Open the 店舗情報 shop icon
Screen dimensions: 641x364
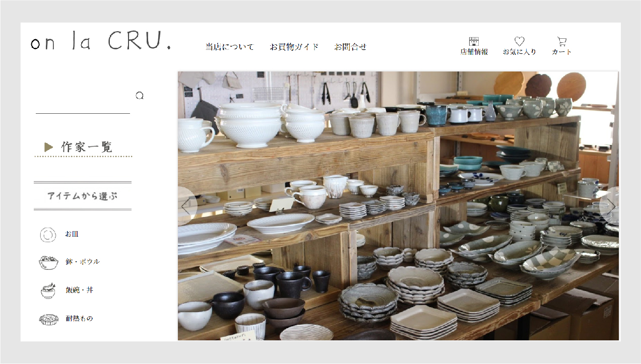coord(474,41)
